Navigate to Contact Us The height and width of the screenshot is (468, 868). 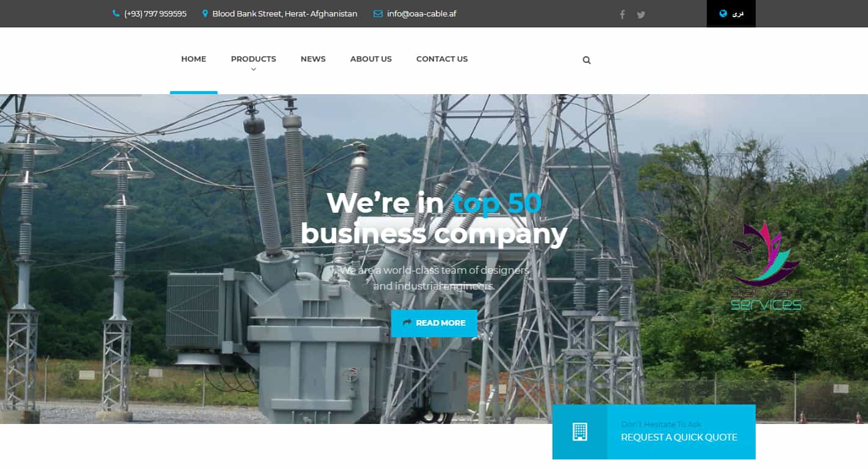coord(442,59)
